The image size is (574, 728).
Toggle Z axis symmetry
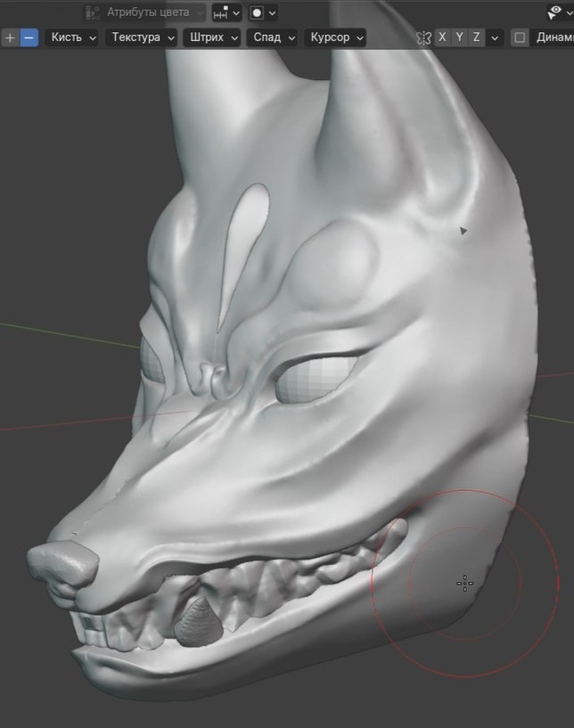point(476,37)
